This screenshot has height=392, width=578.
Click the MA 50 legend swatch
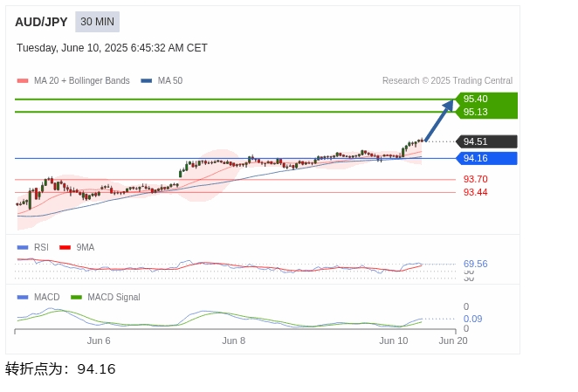[x=147, y=81]
